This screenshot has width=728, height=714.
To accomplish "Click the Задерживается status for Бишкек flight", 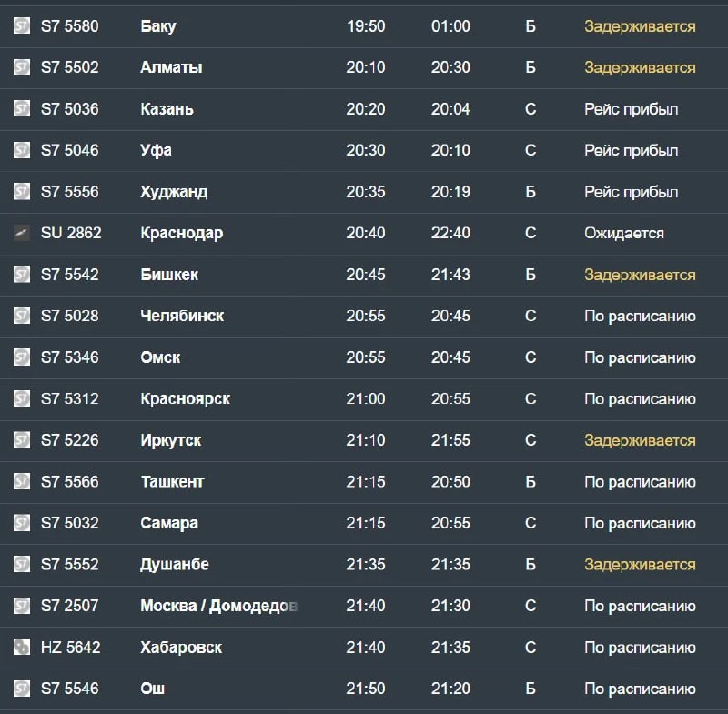I will [640, 275].
